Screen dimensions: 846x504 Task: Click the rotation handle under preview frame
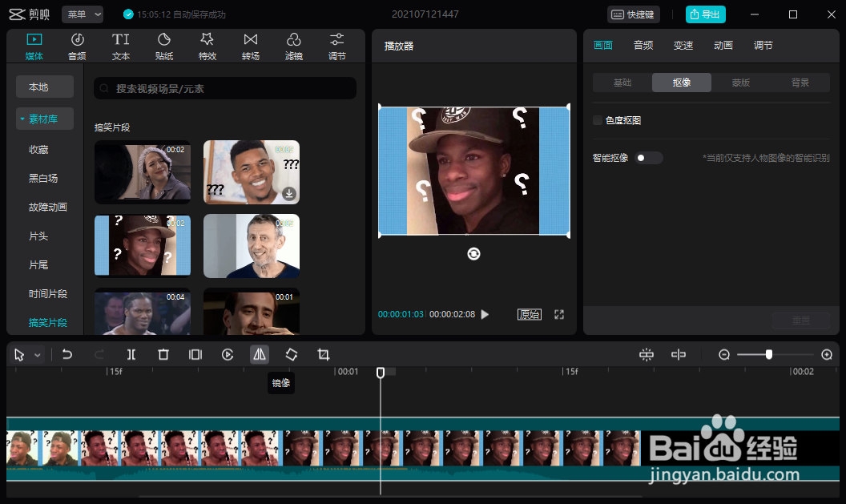(473, 254)
